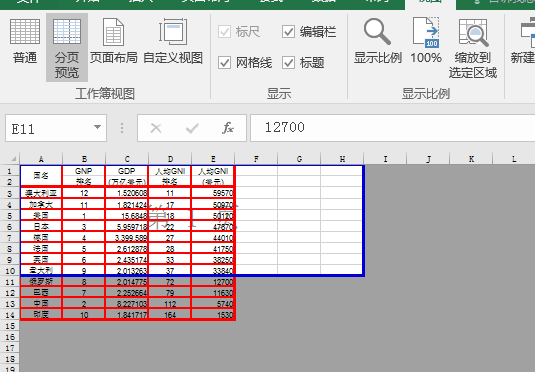The image size is (535, 372).
Task: Click the Name Box showing E11
Action: [48, 128]
